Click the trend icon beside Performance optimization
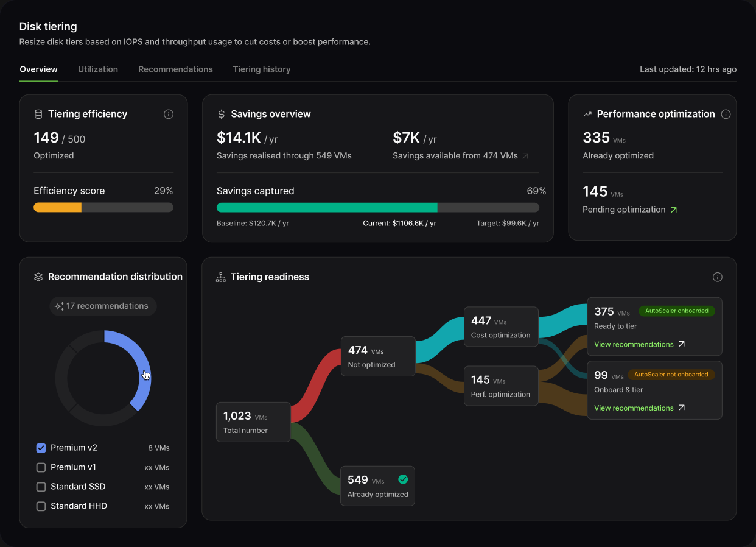Image resolution: width=756 pixels, height=547 pixels. pos(587,114)
